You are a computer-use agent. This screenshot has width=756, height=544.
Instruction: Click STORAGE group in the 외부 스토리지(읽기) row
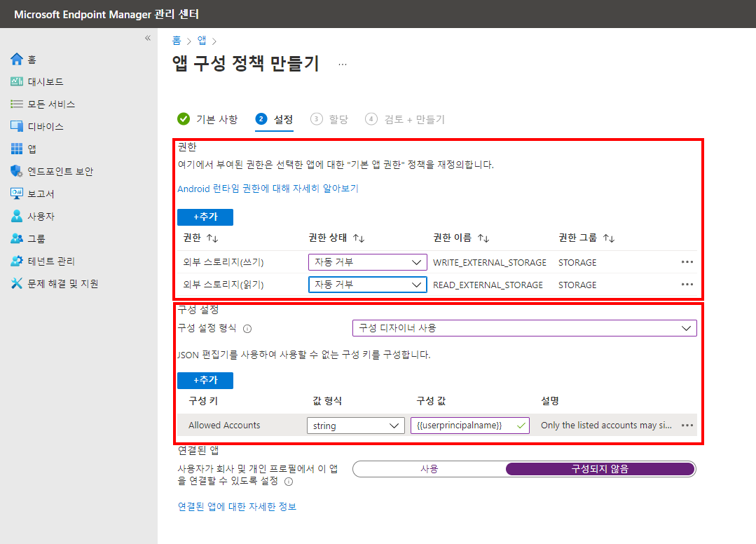click(577, 285)
